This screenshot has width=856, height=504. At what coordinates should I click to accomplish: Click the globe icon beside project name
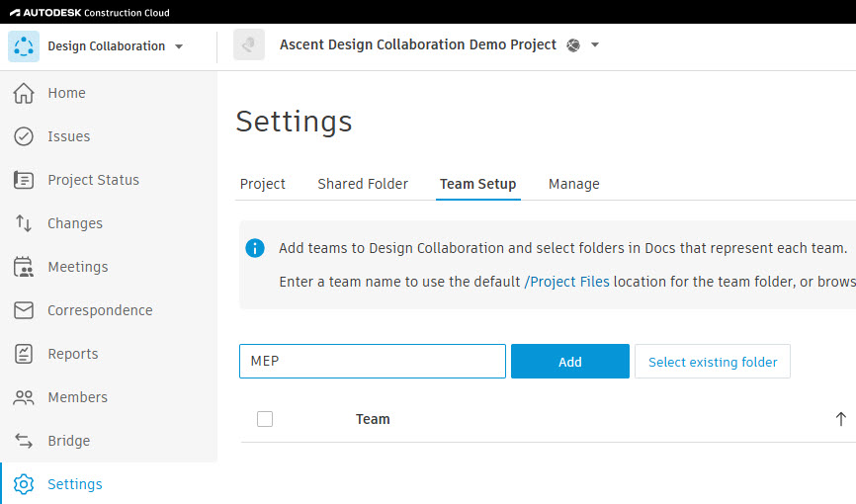point(573,45)
